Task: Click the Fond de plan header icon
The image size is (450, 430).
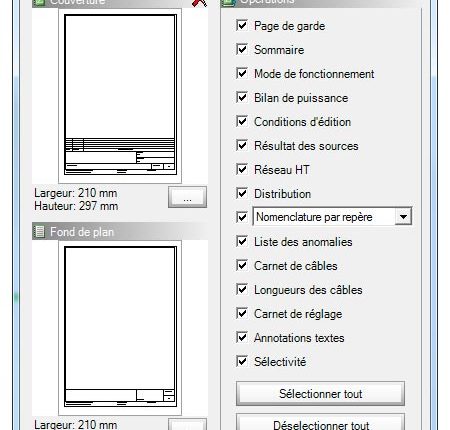Action: [x=39, y=231]
